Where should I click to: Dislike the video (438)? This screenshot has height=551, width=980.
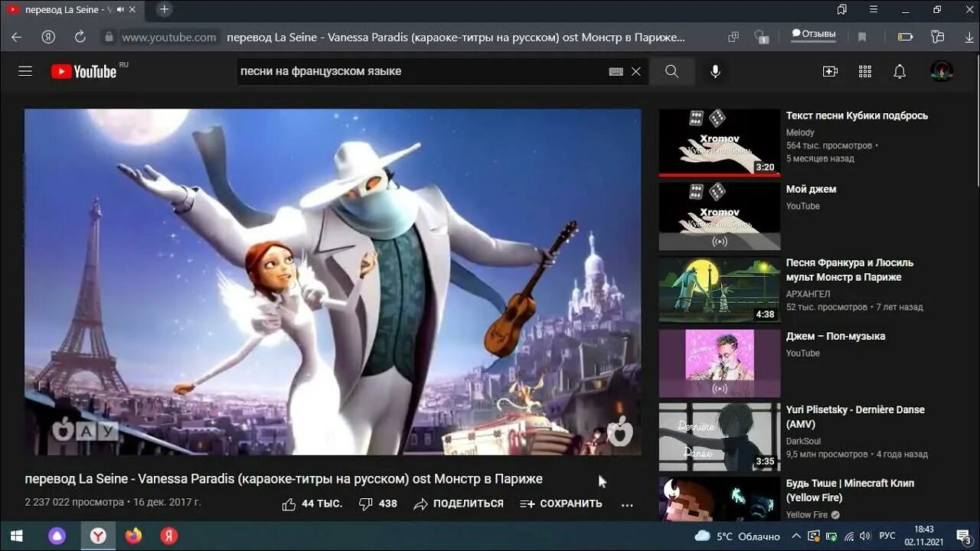click(377, 504)
